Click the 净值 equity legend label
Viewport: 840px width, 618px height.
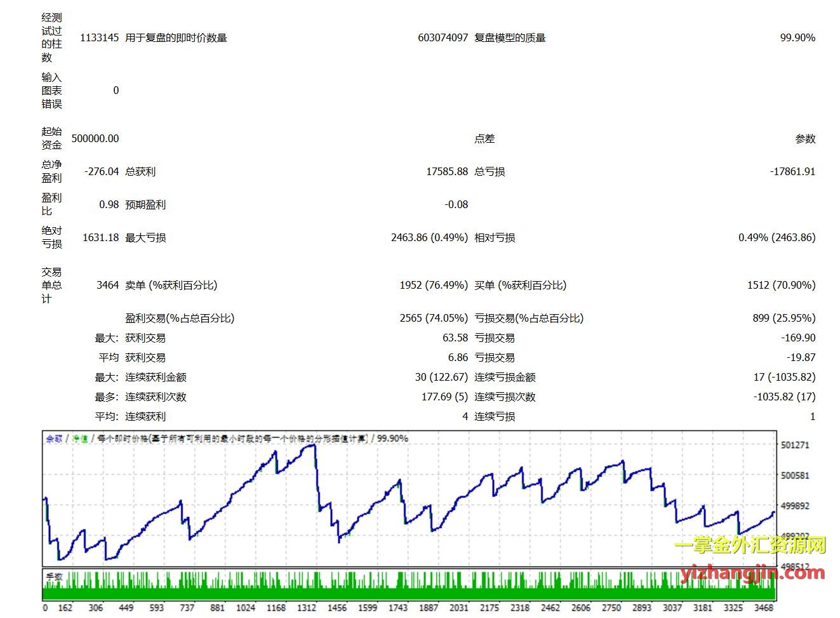tap(80, 438)
